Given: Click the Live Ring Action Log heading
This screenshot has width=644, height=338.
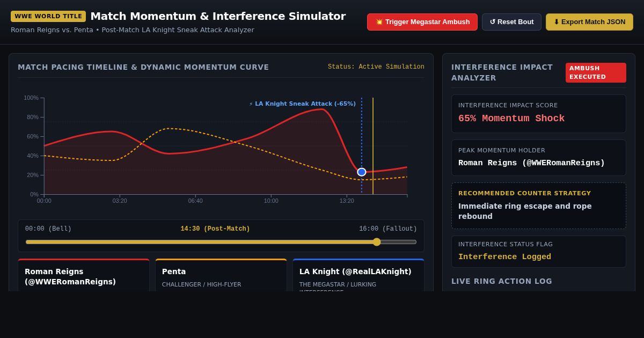Looking at the screenshot, I should tap(502, 281).
